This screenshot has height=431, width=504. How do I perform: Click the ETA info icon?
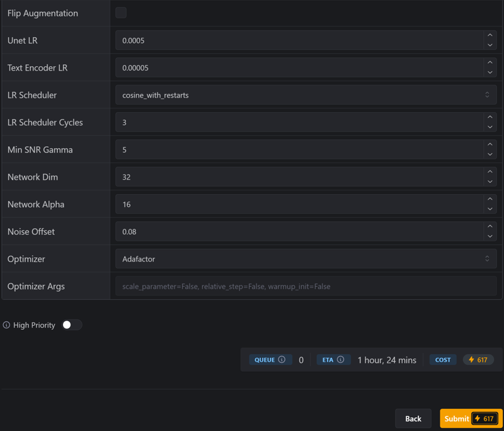tap(340, 360)
